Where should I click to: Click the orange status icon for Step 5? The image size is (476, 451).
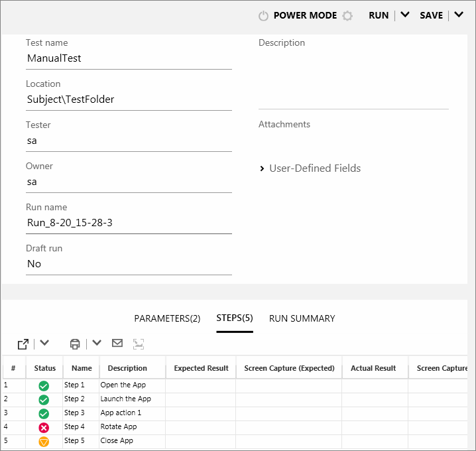(44, 441)
